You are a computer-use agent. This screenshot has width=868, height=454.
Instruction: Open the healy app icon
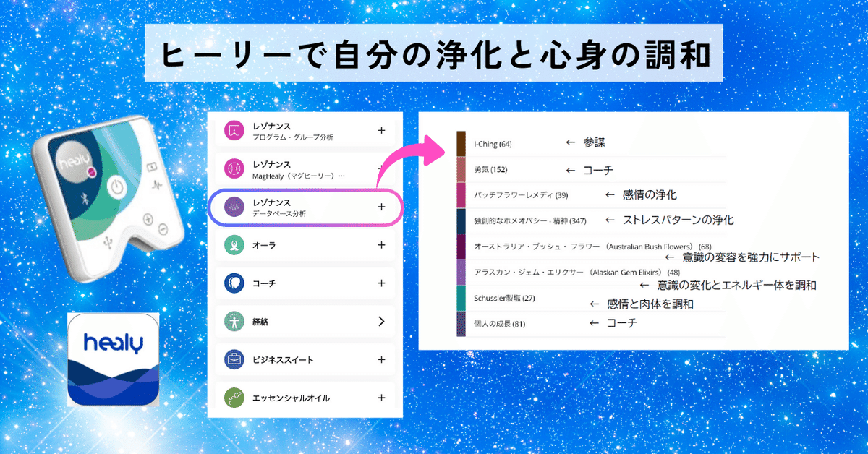click(114, 359)
